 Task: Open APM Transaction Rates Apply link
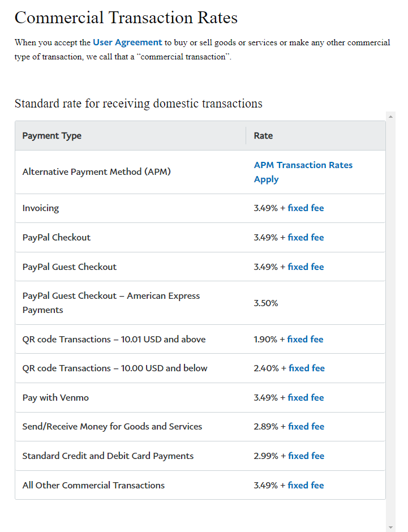303,172
